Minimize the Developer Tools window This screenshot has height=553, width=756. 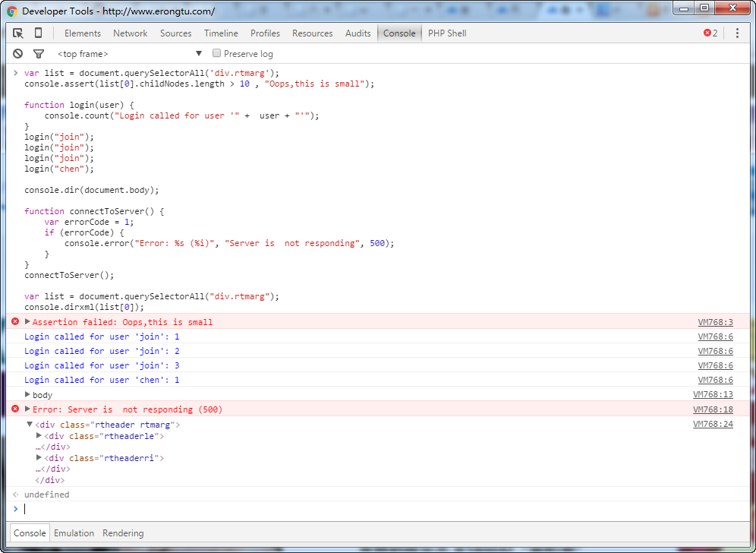(684, 8)
